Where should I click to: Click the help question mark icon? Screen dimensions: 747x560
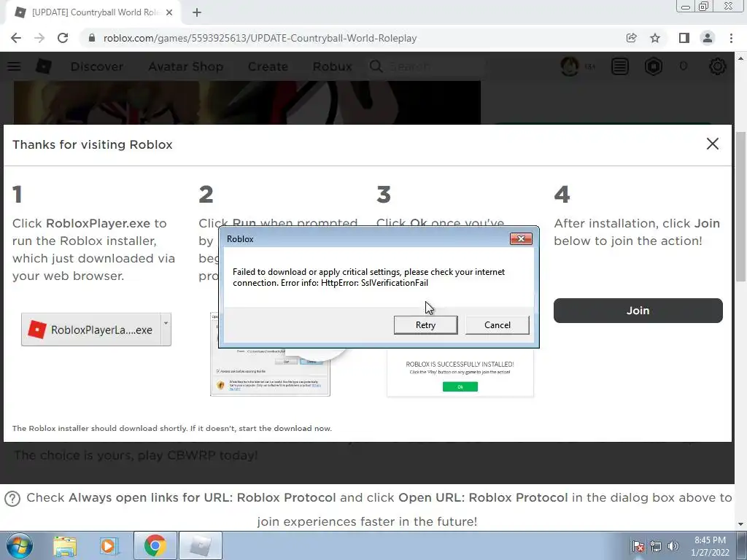(x=12, y=499)
